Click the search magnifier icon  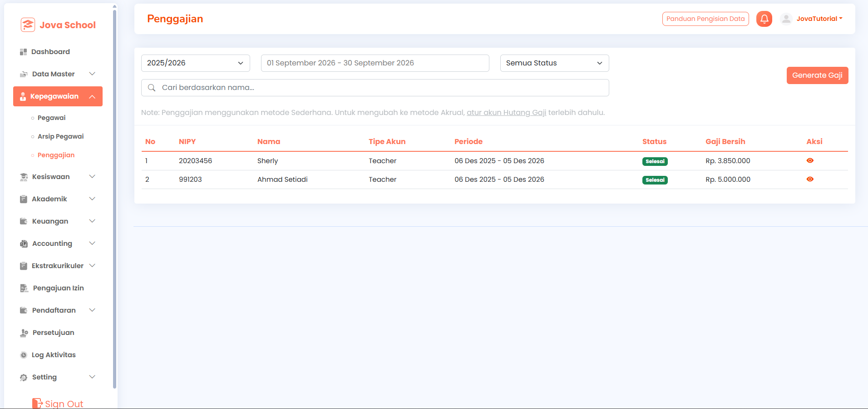[x=152, y=88]
